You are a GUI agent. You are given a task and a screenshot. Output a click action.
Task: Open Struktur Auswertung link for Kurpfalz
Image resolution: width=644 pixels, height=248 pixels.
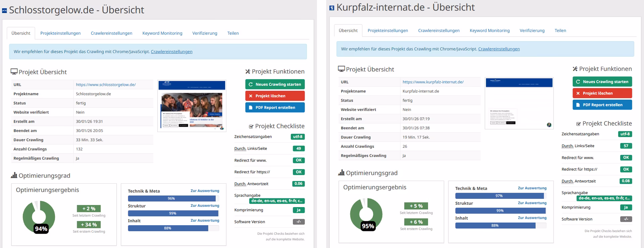[x=532, y=203]
